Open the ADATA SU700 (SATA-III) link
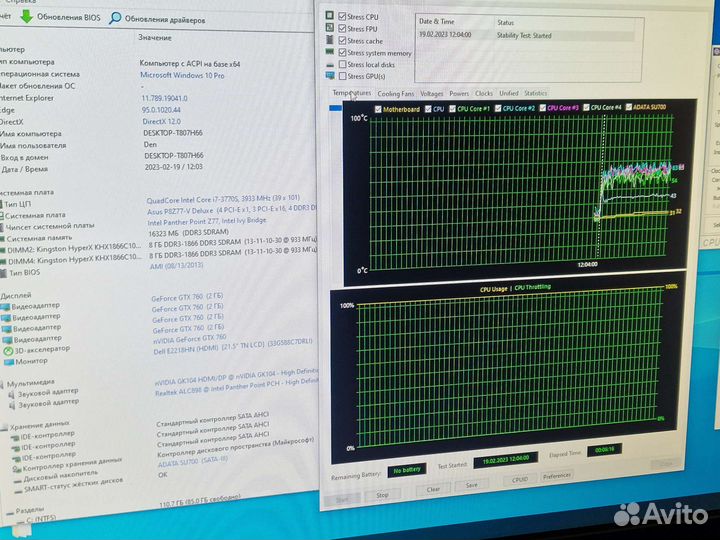This screenshot has width=720, height=540. 193,461
